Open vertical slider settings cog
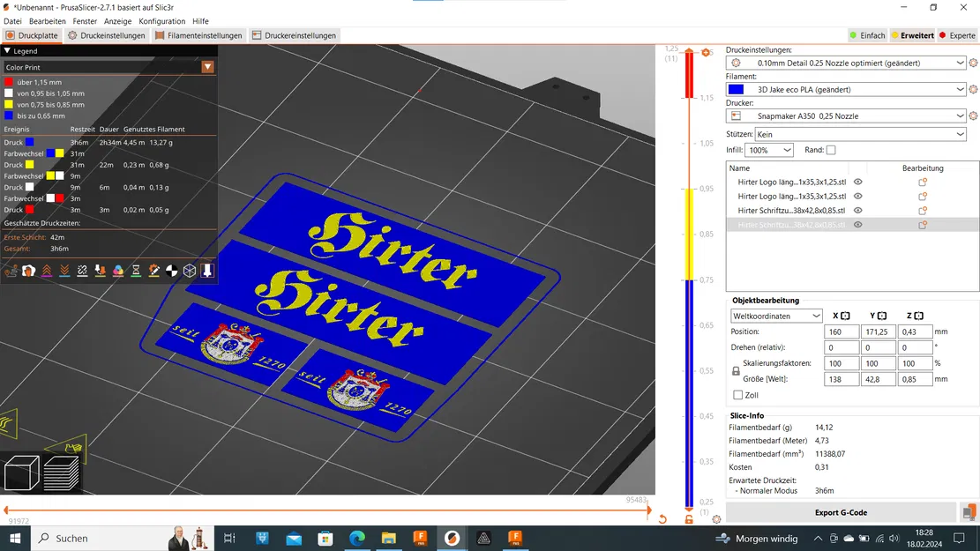The image size is (980, 551). pyautogui.click(x=716, y=519)
